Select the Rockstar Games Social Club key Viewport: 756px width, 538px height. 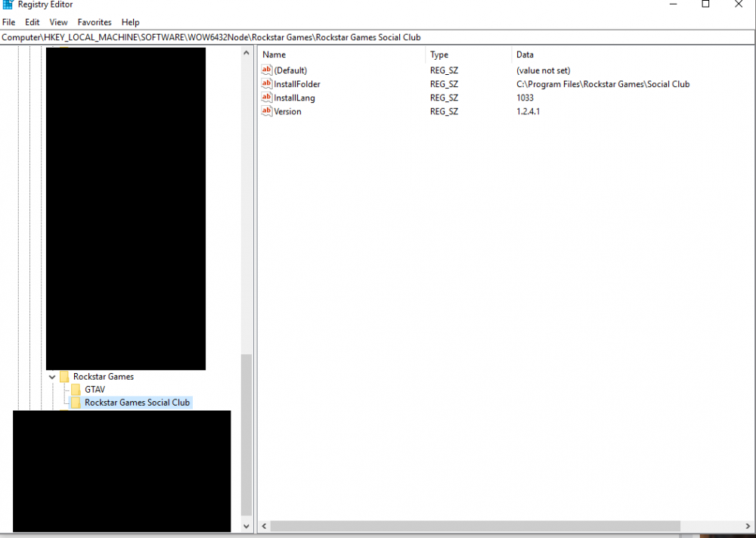click(138, 403)
